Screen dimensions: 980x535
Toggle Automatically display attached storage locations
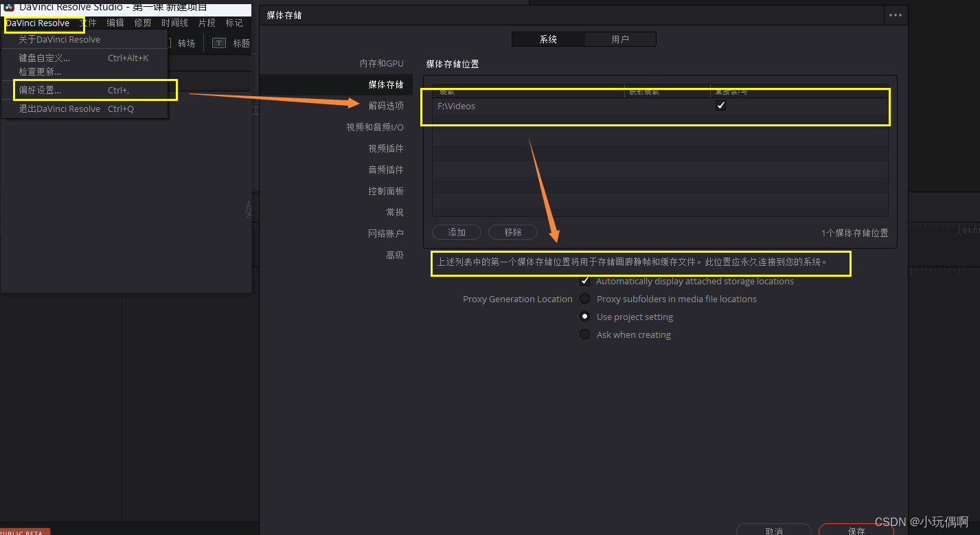[x=585, y=281]
